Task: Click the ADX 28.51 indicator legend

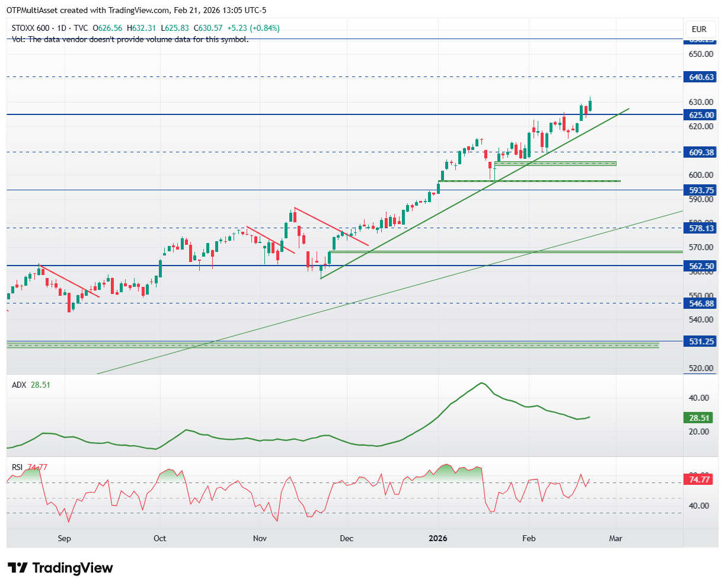Action: pos(31,385)
